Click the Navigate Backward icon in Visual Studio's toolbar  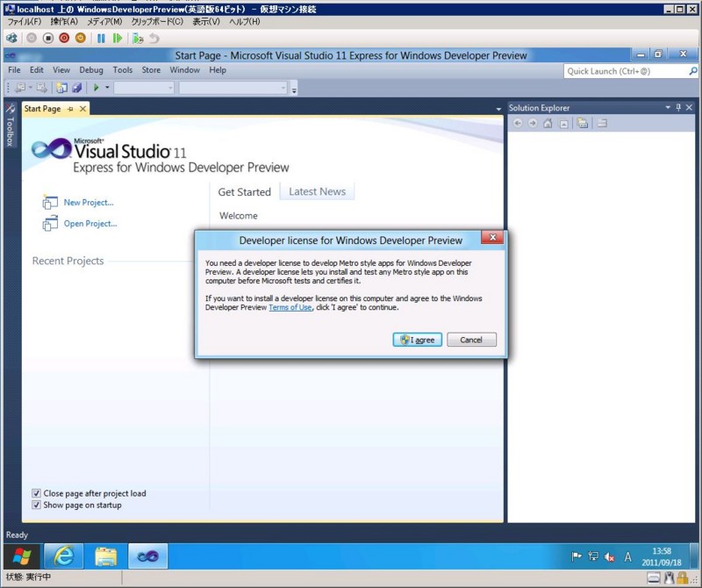(19, 88)
